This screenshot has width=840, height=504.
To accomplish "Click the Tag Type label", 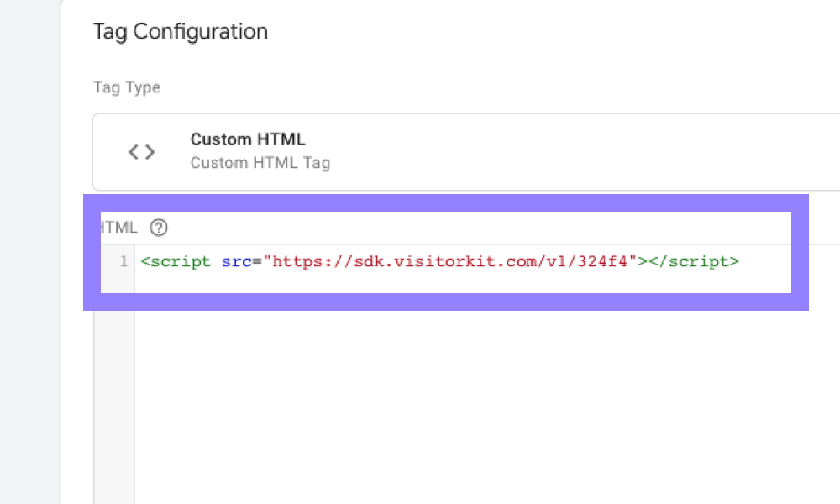I will [x=127, y=87].
